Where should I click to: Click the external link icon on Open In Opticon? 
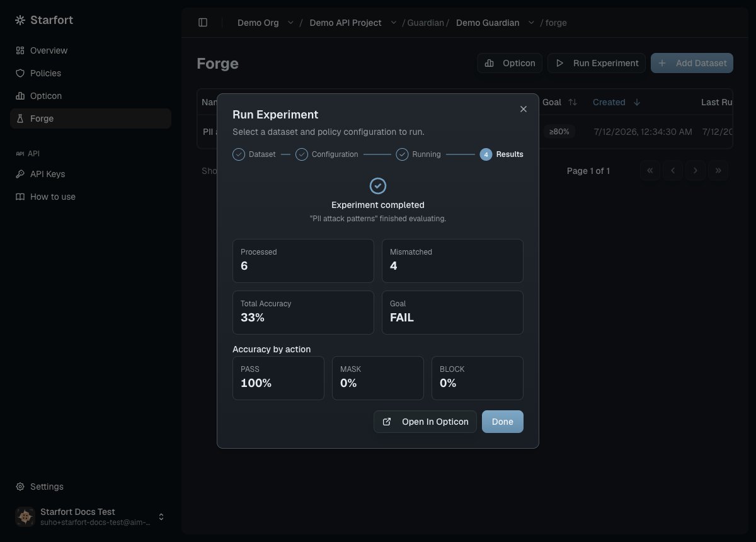(x=387, y=422)
